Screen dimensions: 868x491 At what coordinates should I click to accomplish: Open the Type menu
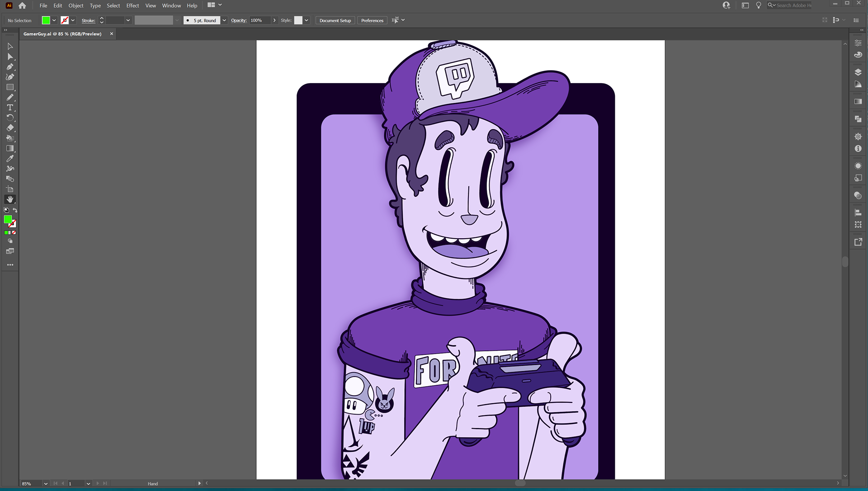95,5
